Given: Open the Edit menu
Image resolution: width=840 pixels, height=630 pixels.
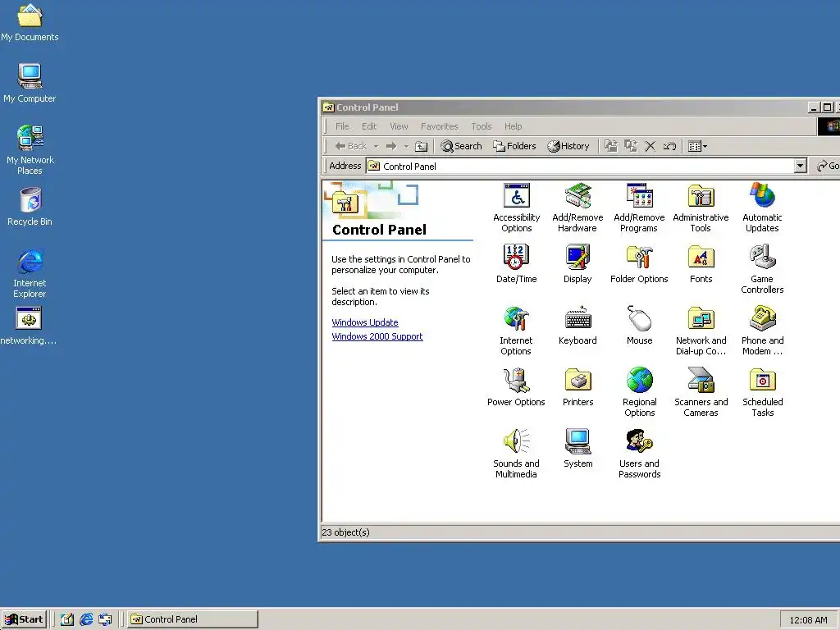Looking at the screenshot, I should [369, 126].
